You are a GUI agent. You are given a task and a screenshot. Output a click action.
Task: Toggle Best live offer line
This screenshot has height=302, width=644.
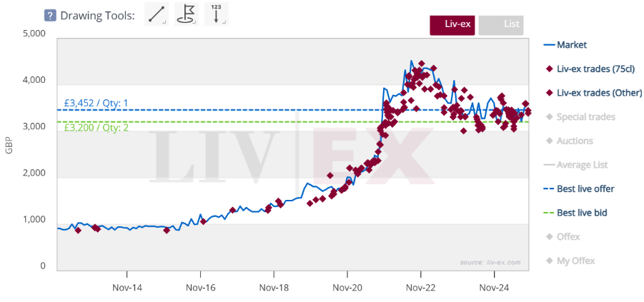pyautogui.click(x=585, y=189)
